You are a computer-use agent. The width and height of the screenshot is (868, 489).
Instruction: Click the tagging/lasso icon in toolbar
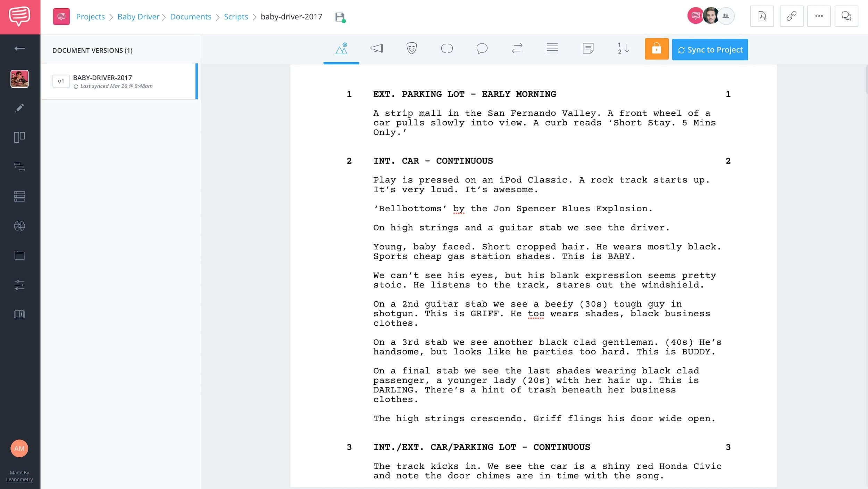(447, 49)
